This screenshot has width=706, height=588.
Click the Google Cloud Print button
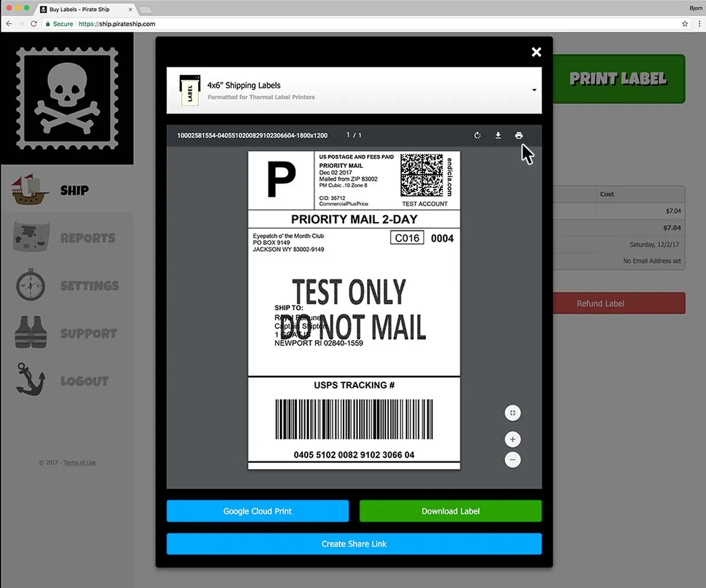coord(258,511)
